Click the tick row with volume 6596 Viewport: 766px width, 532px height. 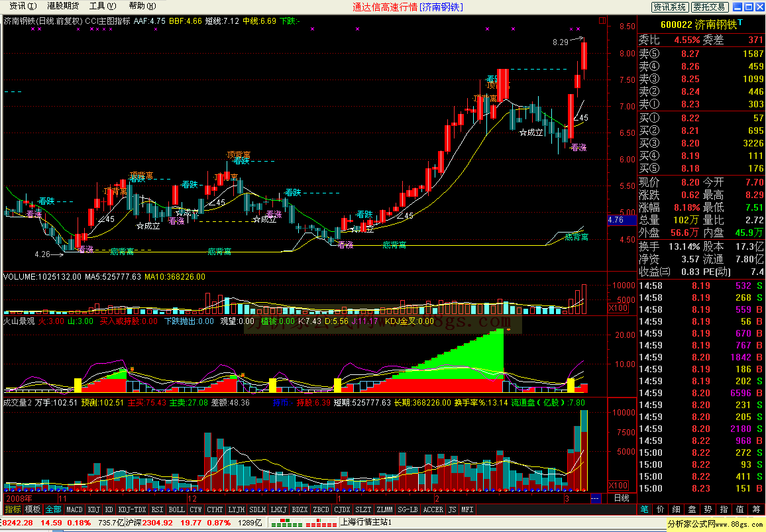pyautogui.click(x=701, y=393)
